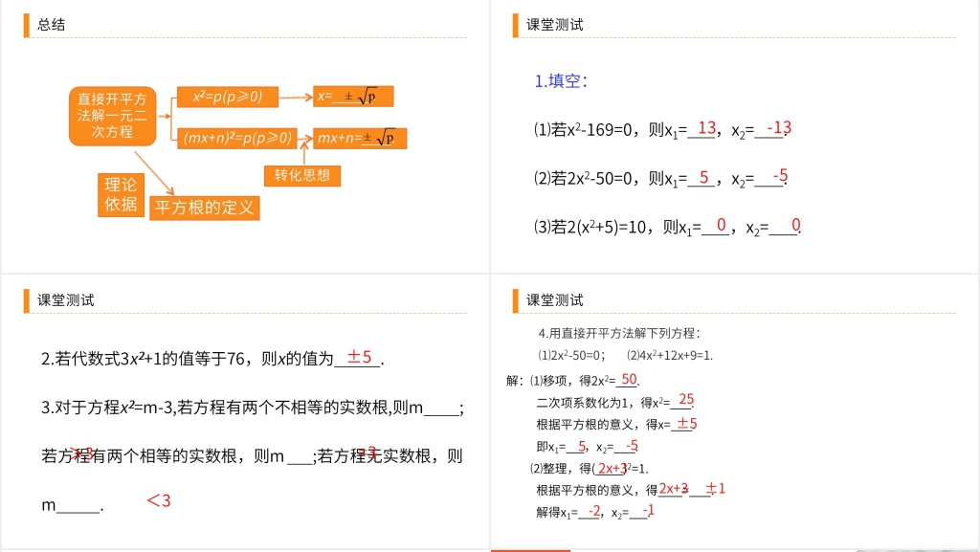Click the 转化思想 label box
This screenshot has width=980, height=552.
pos(302,175)
